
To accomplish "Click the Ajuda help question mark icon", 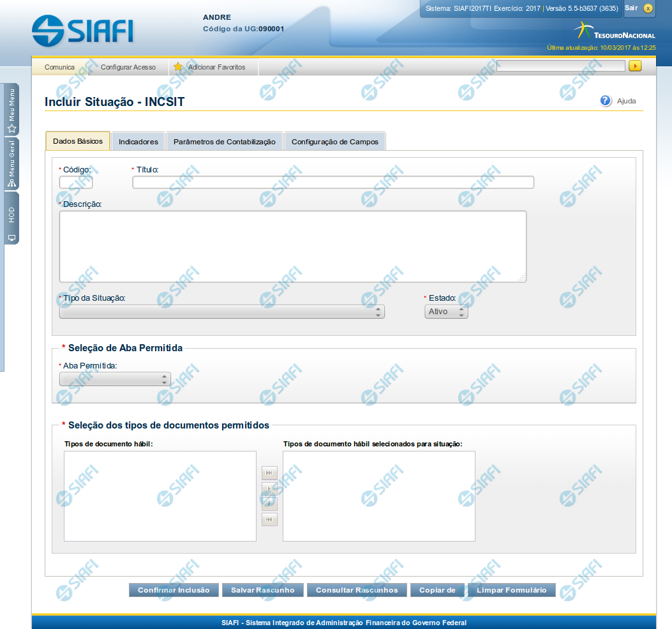I will (x=606, y=101).
